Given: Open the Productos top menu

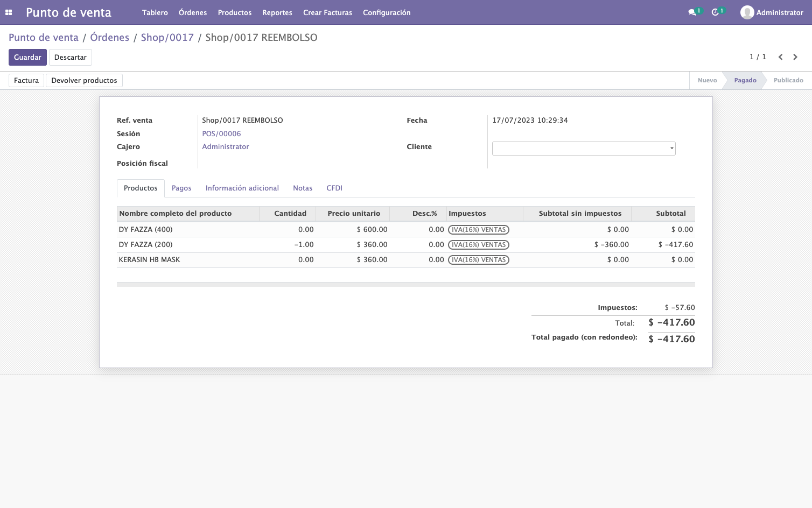Looking at the screenshot, I should [x=235, y=12].
